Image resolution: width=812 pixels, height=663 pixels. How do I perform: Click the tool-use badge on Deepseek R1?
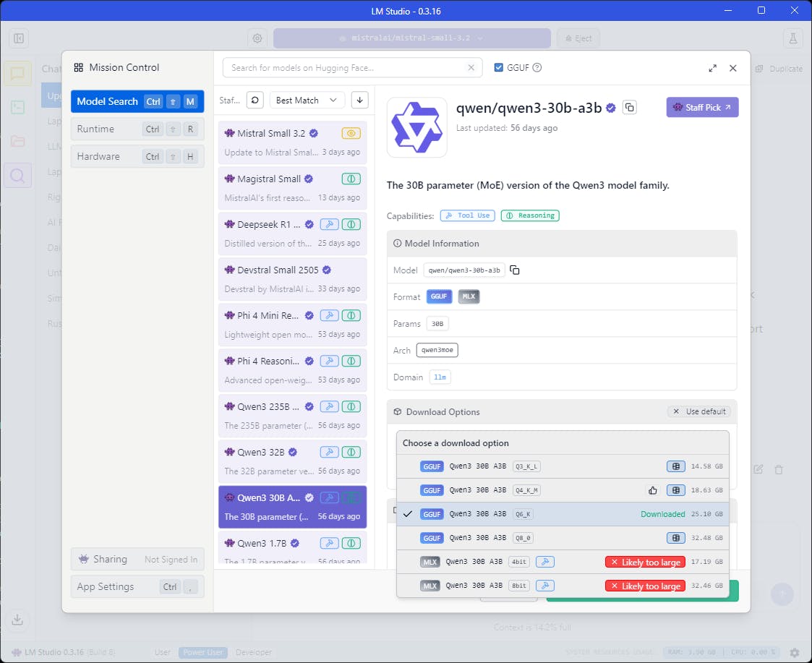click(330, 224)
